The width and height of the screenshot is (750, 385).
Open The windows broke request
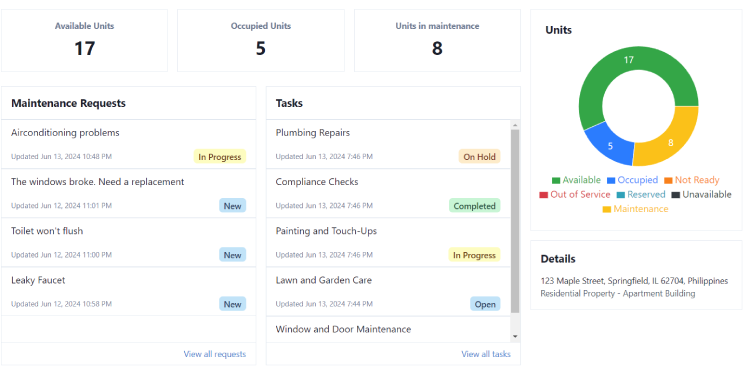click(x=128, y=193)
